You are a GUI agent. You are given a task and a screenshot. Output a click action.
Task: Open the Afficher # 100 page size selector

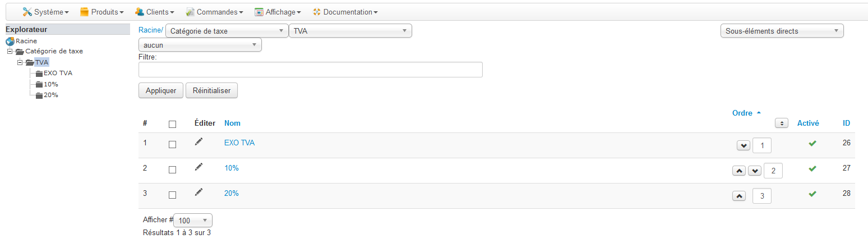click(193, 221)
